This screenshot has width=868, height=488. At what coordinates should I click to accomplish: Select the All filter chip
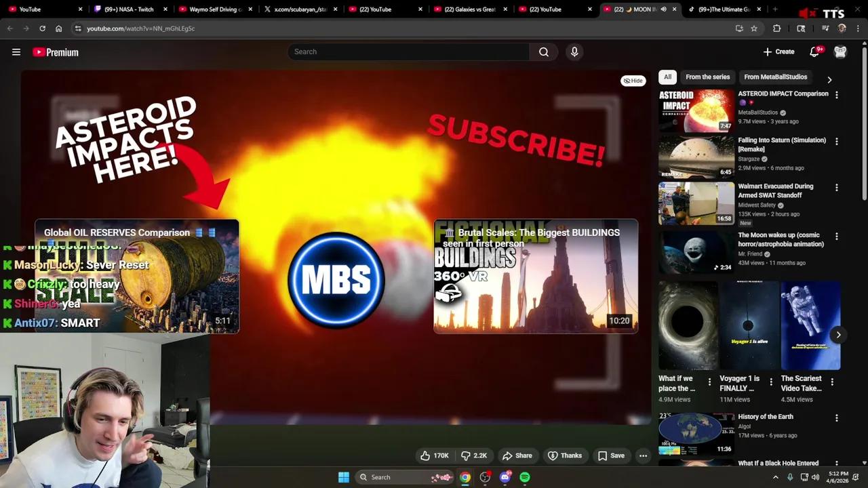tap(667, 77)
